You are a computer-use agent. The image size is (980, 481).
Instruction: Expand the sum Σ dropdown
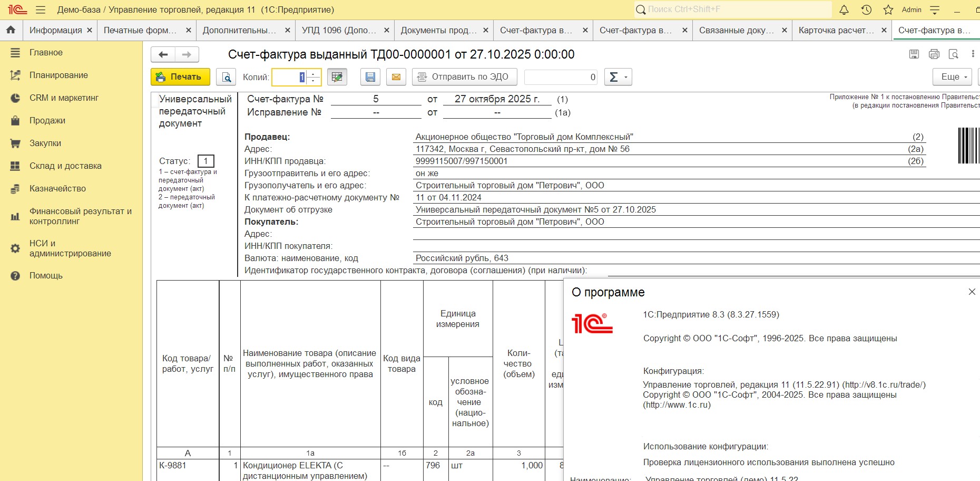(618, 77)
